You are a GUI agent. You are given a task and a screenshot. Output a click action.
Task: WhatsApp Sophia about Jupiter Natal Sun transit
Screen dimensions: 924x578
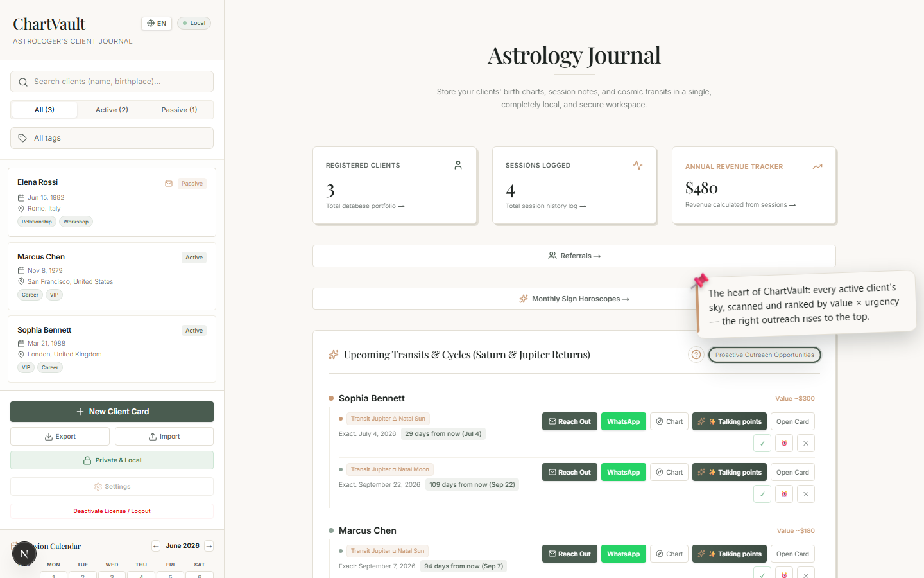coord(624,421)
